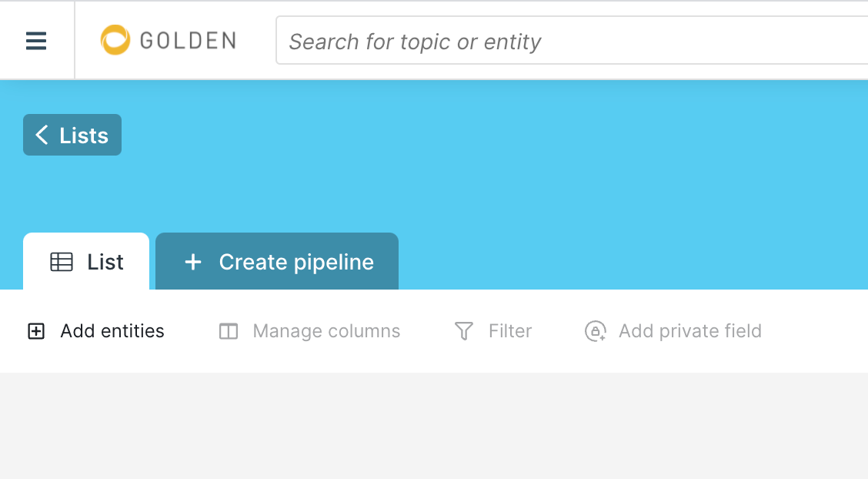The height and width of the screenshot is (479, 868).
Task: Click the lock icon for private field
Action: coord(596,331)
